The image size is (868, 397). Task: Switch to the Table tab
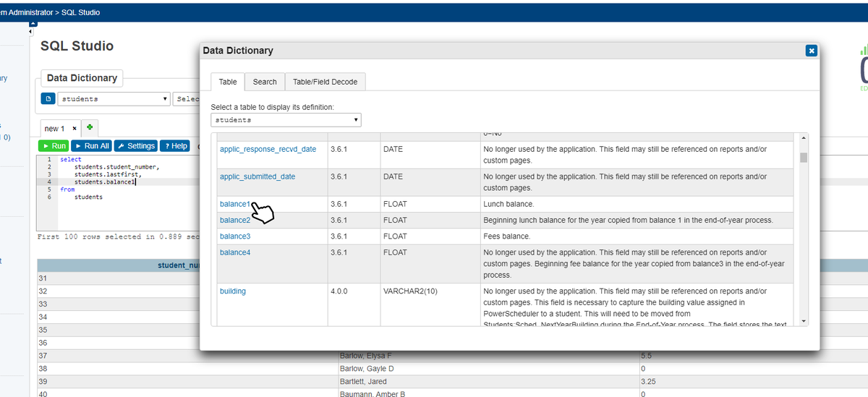pyautogui.click(x=227, y=82)
